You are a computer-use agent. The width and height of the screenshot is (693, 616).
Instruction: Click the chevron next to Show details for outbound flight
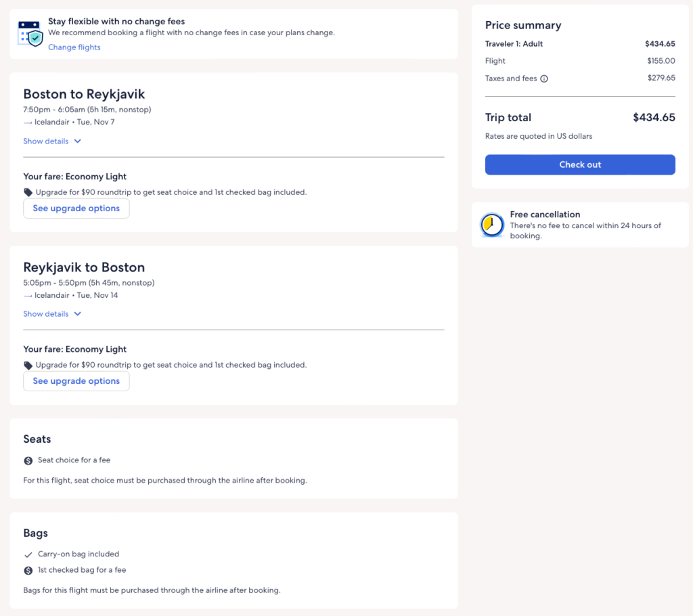78,141
